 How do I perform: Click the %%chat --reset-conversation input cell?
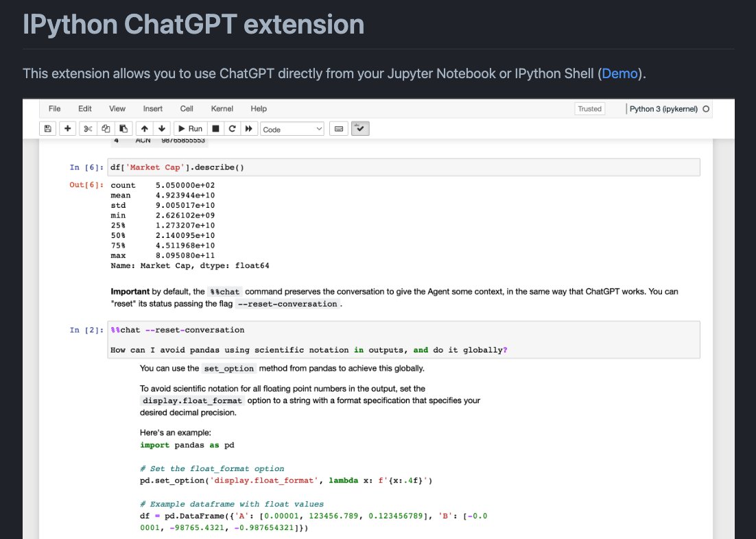click(x=403, y=340)
